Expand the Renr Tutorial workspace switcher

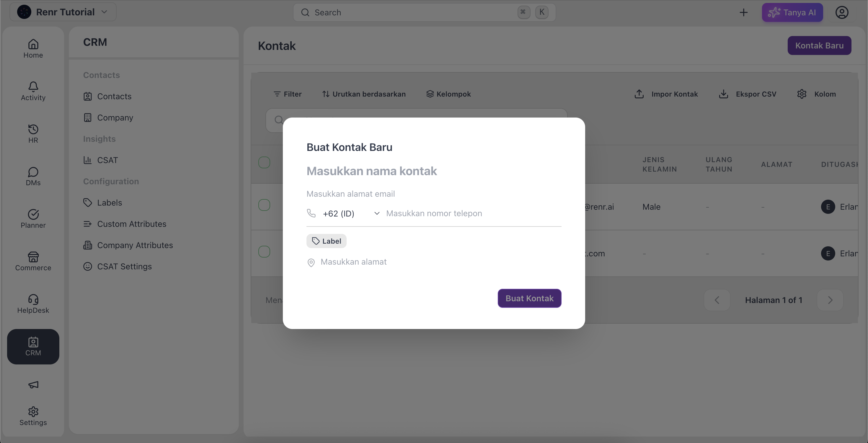click(x=63, y=12)
